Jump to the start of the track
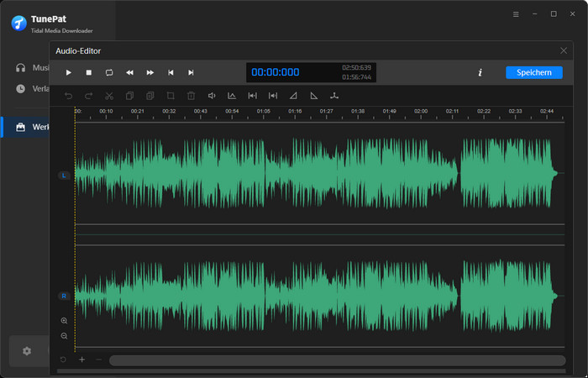The width and height of the screenshot is (588, 378). [x=171, y=73]
